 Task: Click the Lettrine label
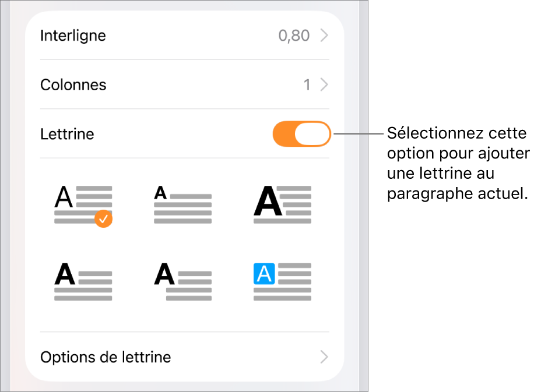coord(66,134)
